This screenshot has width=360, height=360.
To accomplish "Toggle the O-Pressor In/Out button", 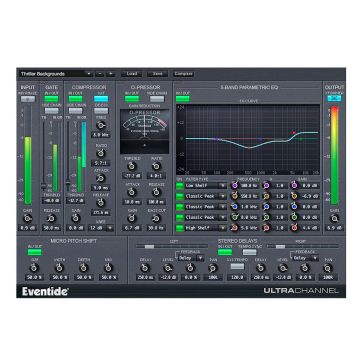I will point(132,99).
